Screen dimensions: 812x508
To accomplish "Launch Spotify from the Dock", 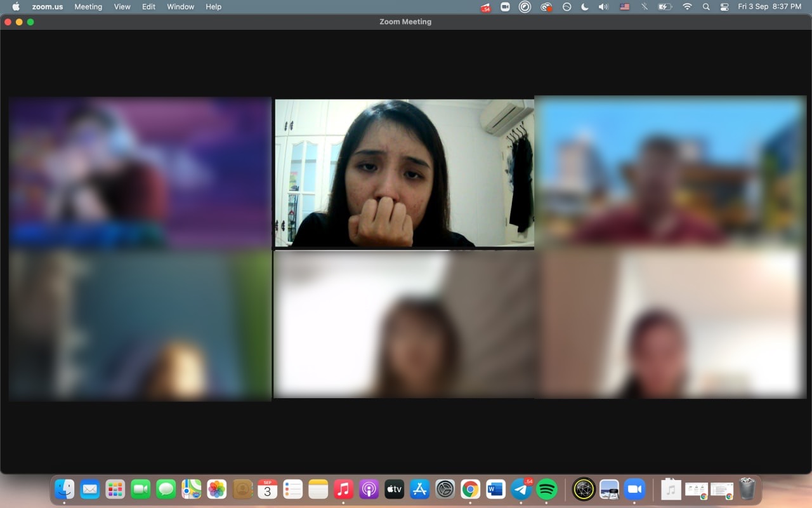I will coord(546,489).
